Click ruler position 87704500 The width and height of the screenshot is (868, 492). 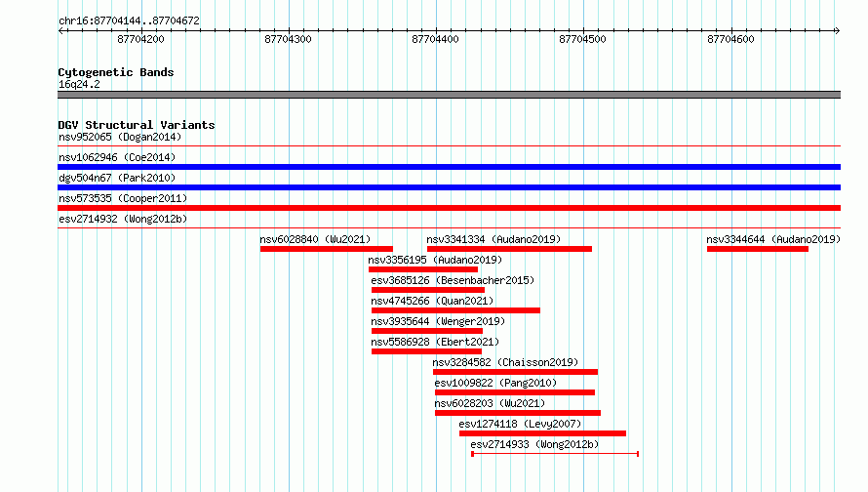click(582, 39)
